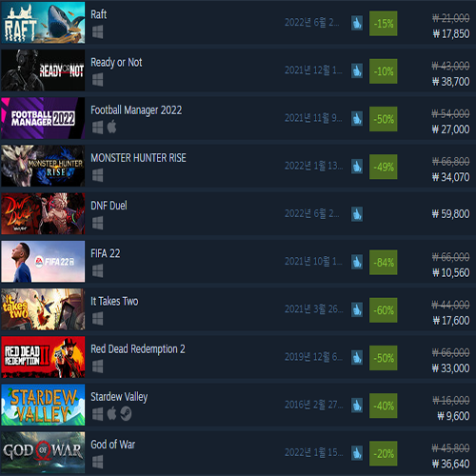Open the God of War title link
The image size is (476, 476).
113,445
